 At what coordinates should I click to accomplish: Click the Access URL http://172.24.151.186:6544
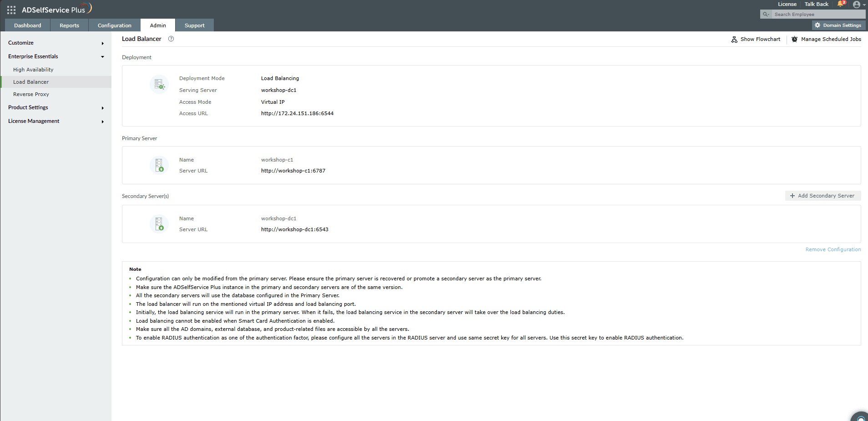[297, 113]
